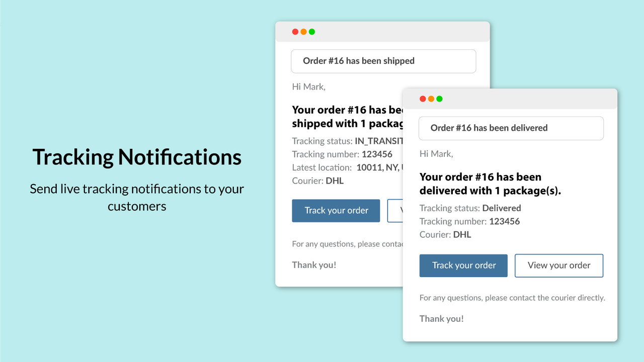
Task: Click the yellow window dot on shipped email
Action: pyautogui.click(x=303, y=31)
